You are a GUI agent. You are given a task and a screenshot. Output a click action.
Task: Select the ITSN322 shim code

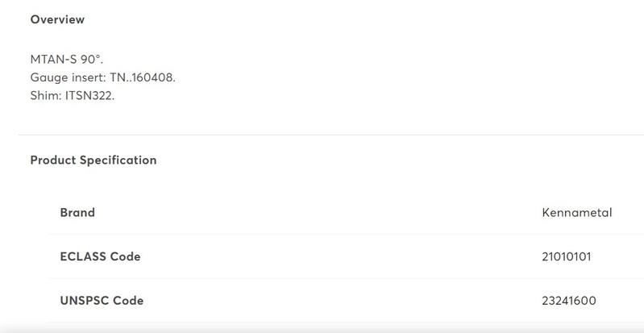coord(89,95)
